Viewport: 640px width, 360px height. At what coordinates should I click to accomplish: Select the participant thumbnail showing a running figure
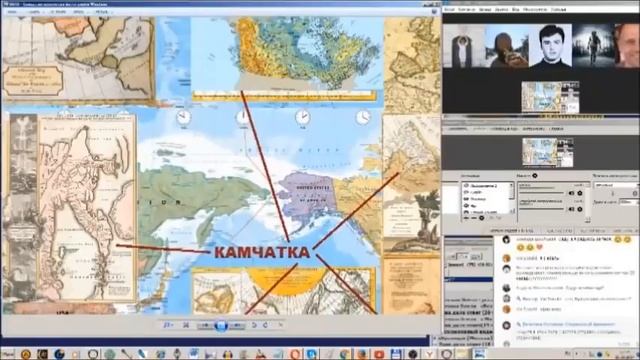point(593,46)
